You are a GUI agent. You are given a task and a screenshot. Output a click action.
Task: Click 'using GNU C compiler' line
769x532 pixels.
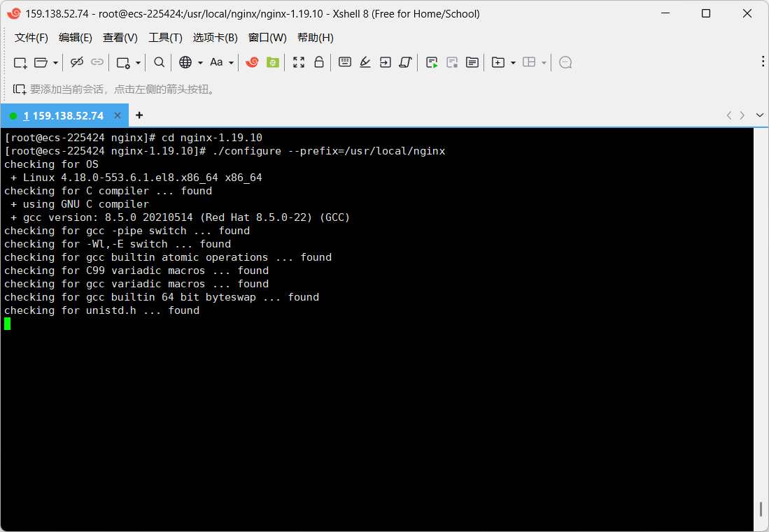(80, 204)
